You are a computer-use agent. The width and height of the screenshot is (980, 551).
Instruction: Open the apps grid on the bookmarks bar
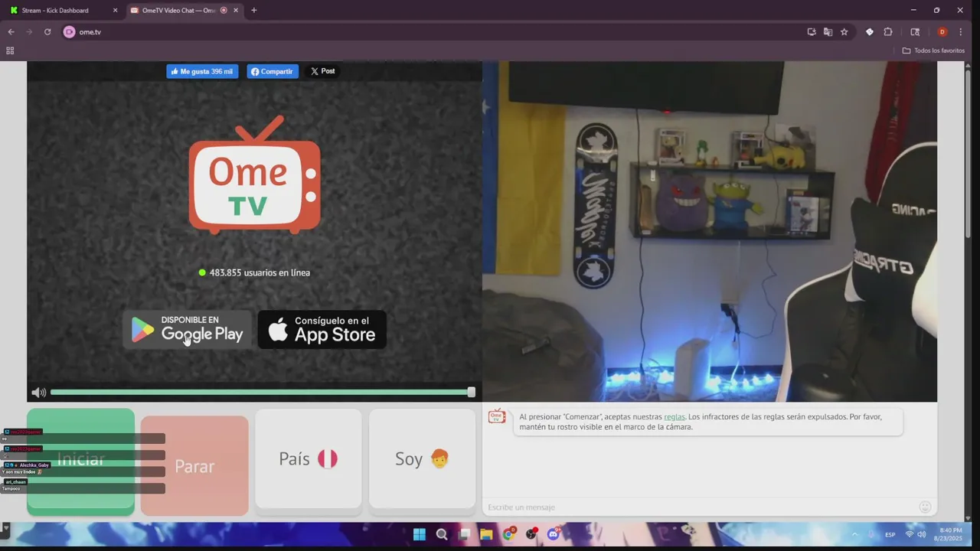tap(10, 51)
